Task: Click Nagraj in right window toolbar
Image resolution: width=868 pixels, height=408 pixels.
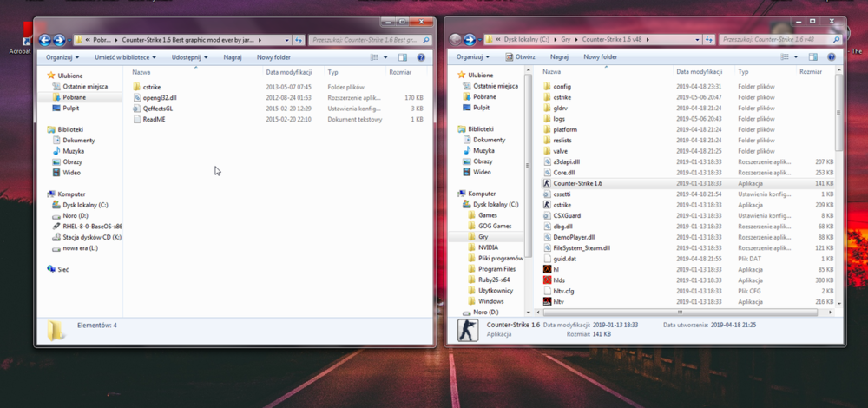Action: [x=559, y=57]
